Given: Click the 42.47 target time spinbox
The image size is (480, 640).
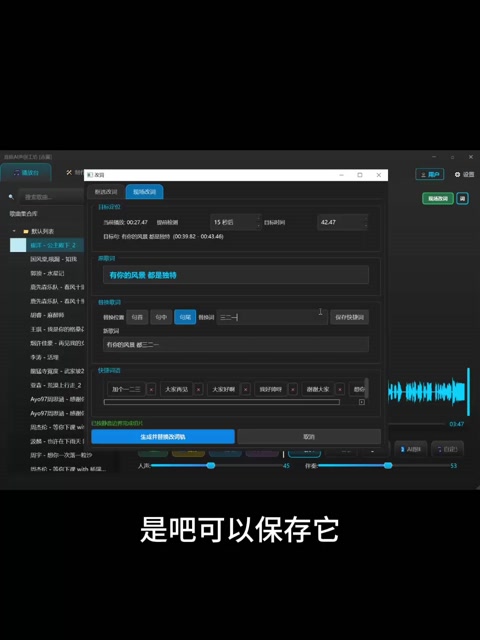Looking at the screenshot, I should click(x=342, y=222).
